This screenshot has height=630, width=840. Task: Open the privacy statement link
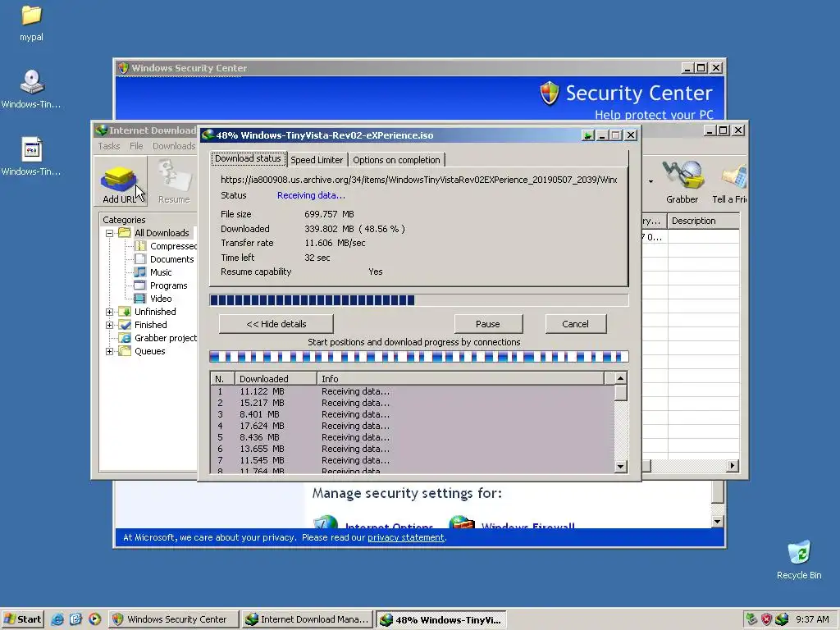point(405,537)
